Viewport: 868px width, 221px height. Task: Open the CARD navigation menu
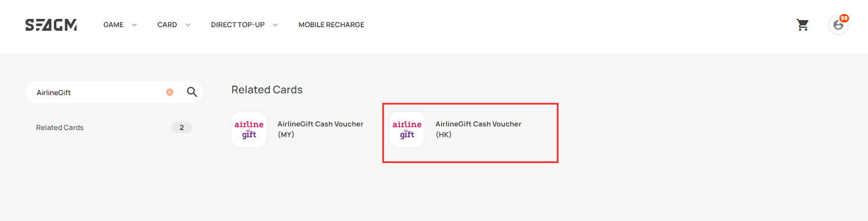(x=167, y=25)
